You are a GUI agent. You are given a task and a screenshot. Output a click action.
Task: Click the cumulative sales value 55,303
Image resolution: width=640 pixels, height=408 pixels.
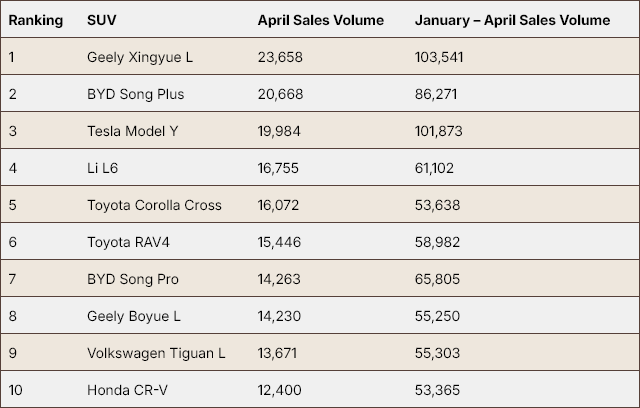click(437, 353)
